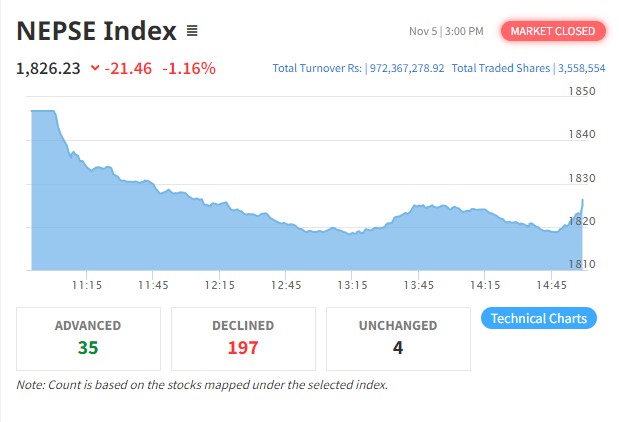Click the Nov 5 3:00 PM timestamp

click(446, 31)
